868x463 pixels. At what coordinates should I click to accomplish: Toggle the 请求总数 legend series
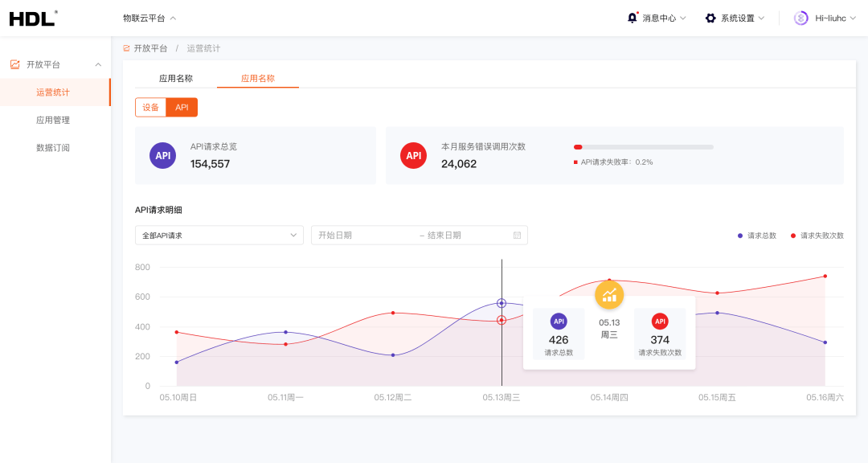[x=757, y=236]
